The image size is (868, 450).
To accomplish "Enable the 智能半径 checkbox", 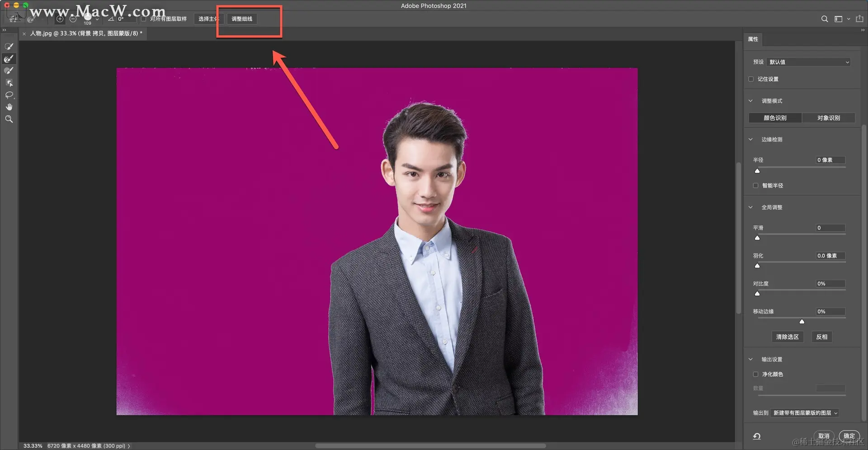I will [755, 186].
